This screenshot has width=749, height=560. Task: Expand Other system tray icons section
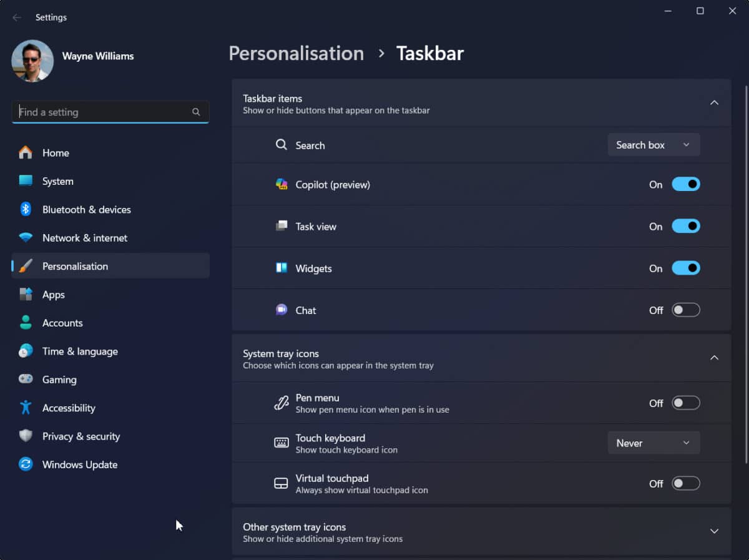click(713, 531)
